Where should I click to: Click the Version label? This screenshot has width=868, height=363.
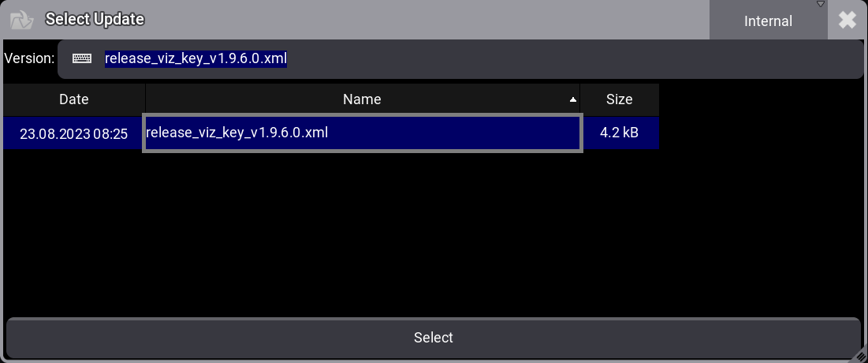[29, 58]
